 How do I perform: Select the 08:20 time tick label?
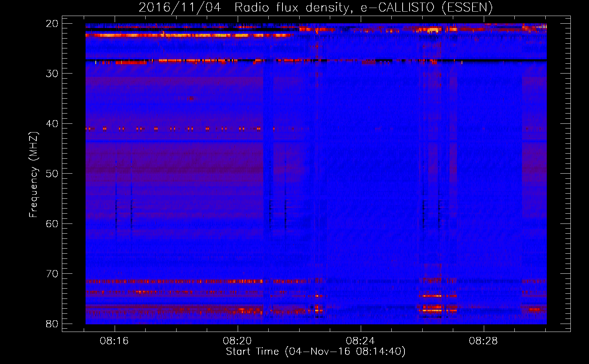[x=237, y=341]
